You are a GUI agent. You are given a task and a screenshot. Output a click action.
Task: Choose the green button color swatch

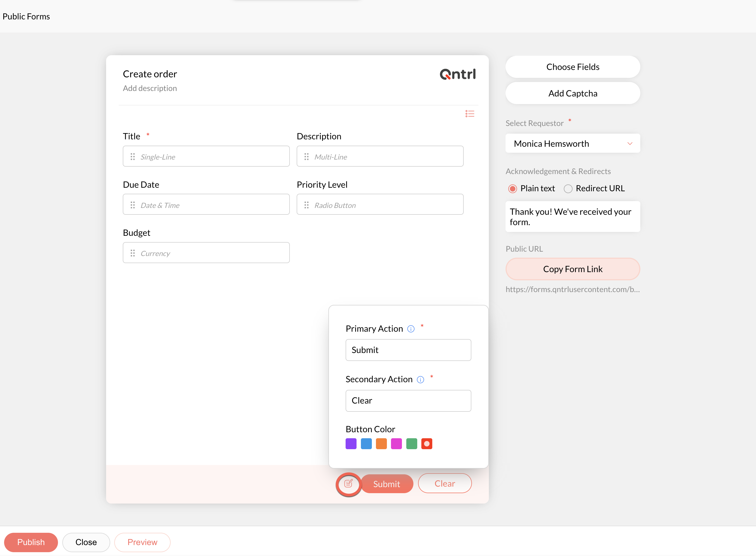(411, 444)
